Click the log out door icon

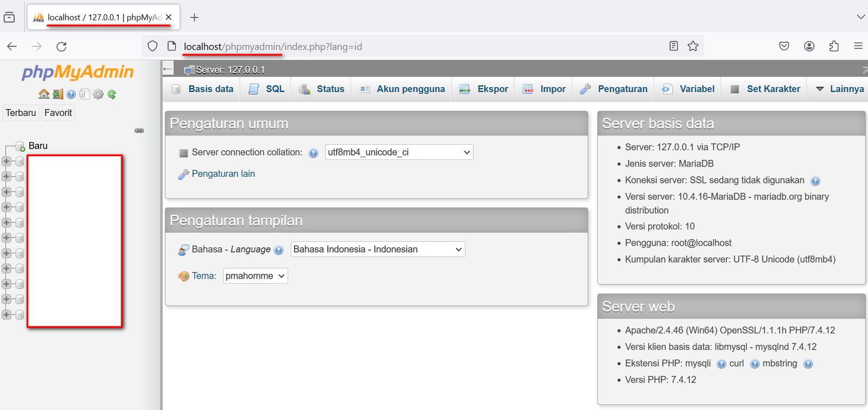click(x=58, y=94)
